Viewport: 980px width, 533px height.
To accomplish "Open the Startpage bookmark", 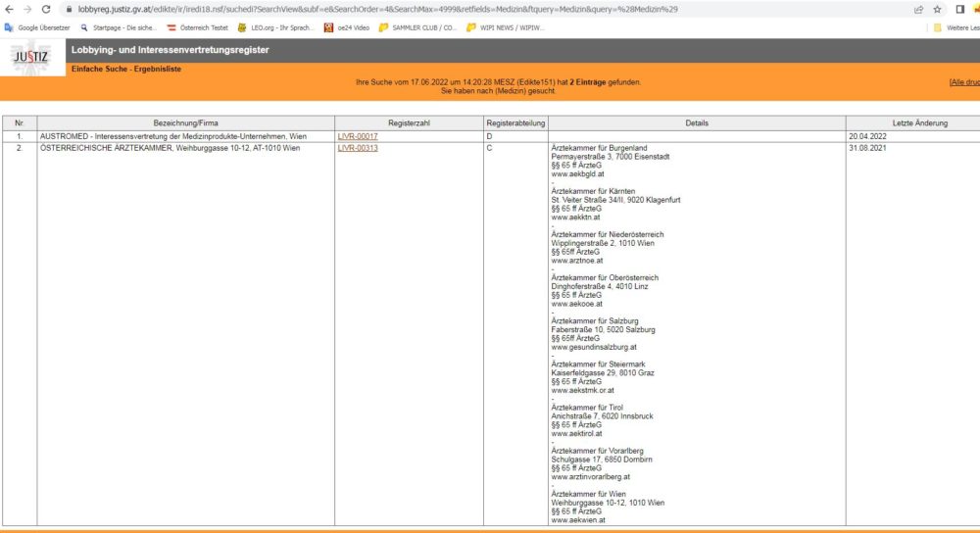I will (119, 27).
